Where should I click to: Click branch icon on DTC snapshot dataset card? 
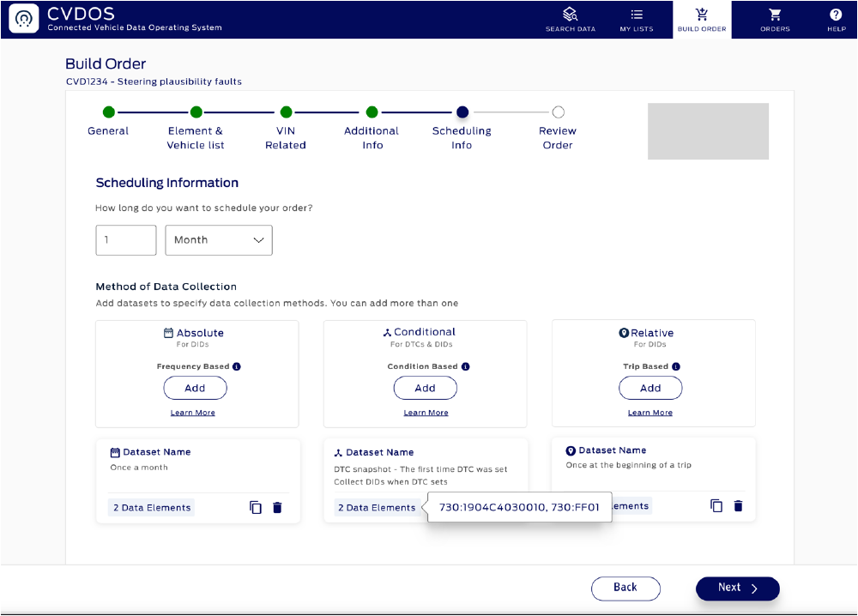tap(338, 453)
